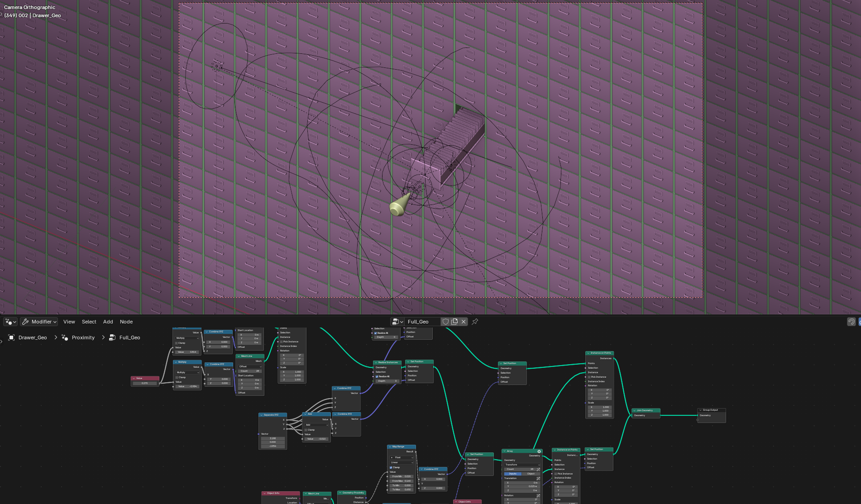This screenshot has width=861, height=504.
Task: Click expose icon beside Array Translation
Action: pos(538,478)
